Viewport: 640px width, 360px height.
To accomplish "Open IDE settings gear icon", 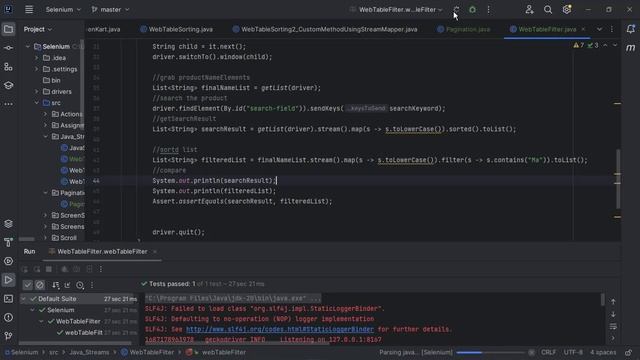I will click(567, 9).
